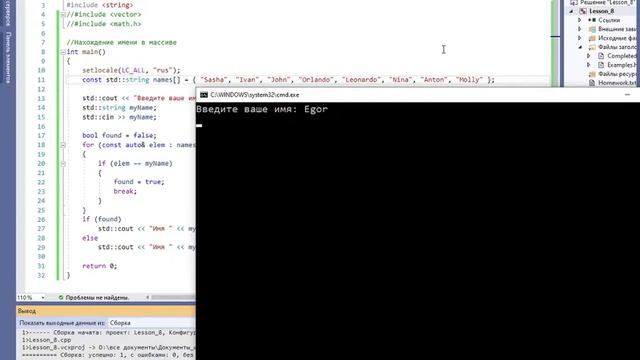Open the Панель элементов side tab
Screen dimensions: 640x360
point(8,57)
